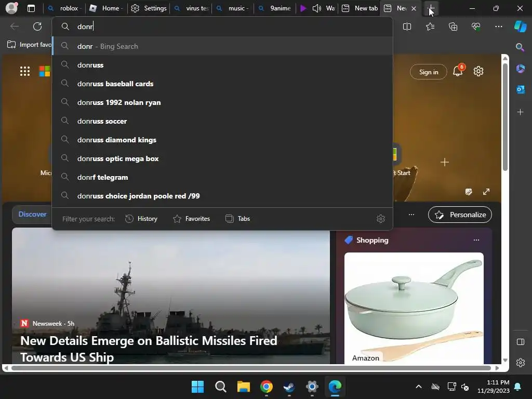This screenshot has height=399, width=532.
Task: Refresh the current page
Action: point(37,26)
